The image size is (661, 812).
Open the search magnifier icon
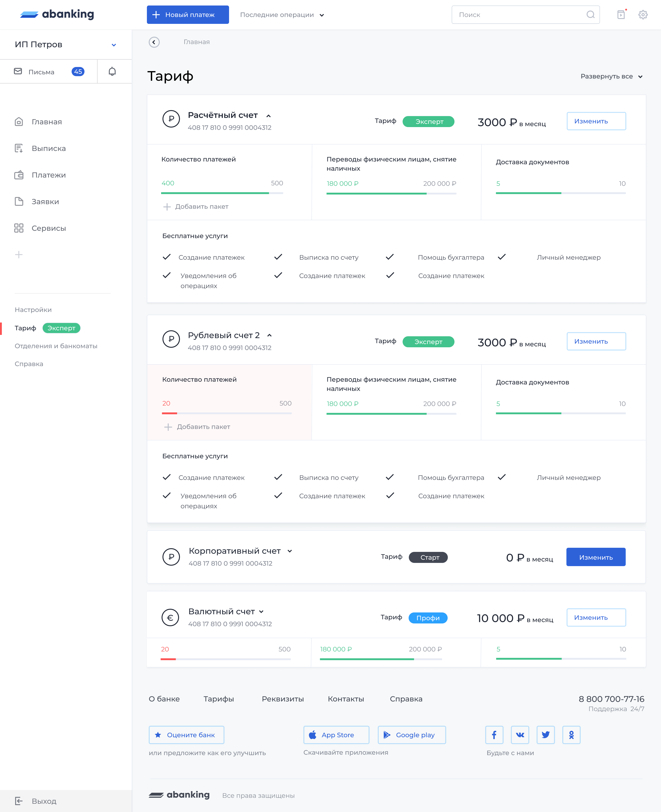coord(590,15)
